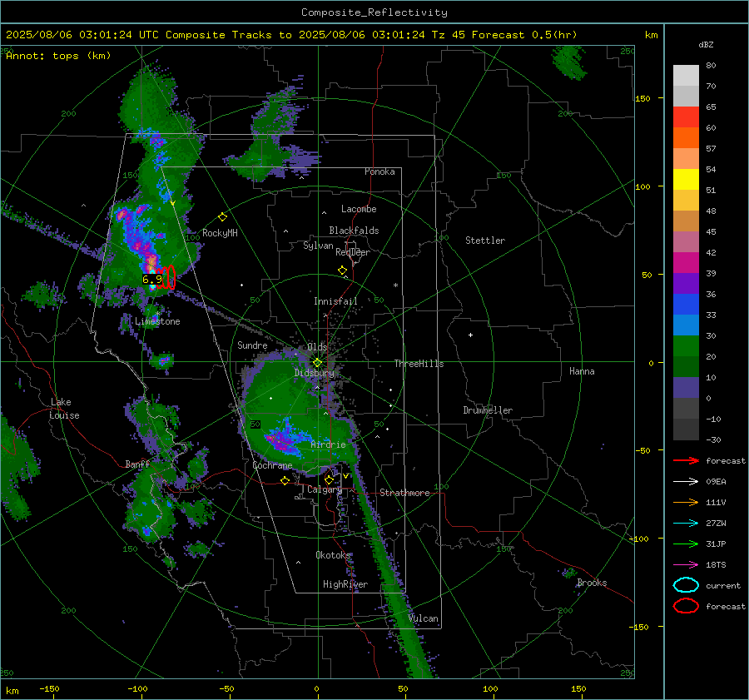Click the Brooks town label
The image size is (749, 700).
pyautogui.click(x=592, y=583)
